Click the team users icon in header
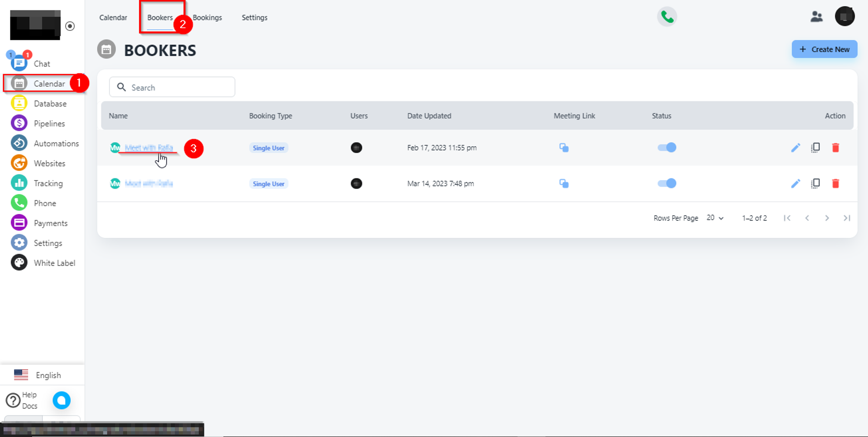 pyautogui.click(x=816, y=17)
